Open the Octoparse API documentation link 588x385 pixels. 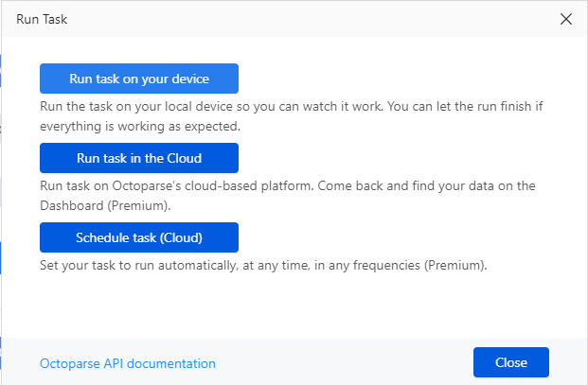pyautogui.click(x=128, y=363)
